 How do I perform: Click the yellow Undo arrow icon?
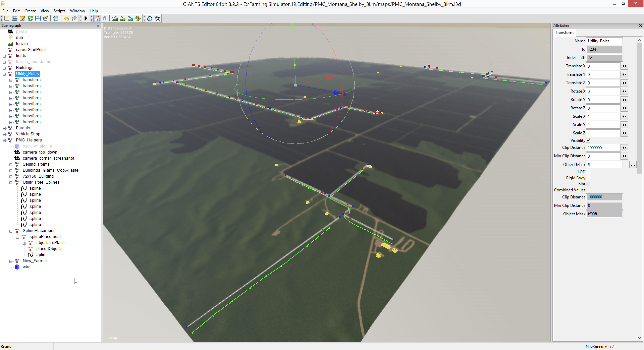pos(66,18)
